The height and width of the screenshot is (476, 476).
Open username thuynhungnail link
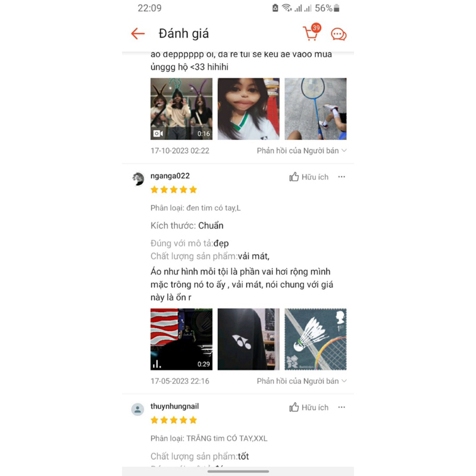pyautogui.click(x=174, y=406)
